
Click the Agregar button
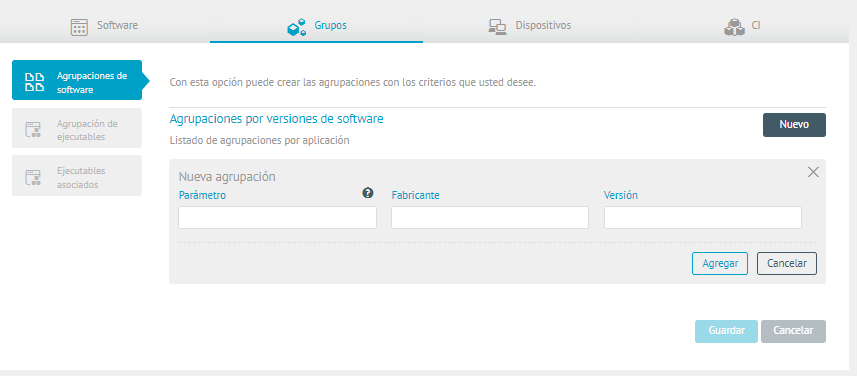tap(720, 263)
